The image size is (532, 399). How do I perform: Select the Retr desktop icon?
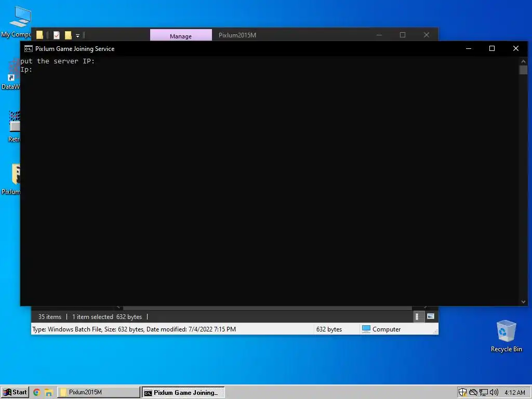[14, 126]
